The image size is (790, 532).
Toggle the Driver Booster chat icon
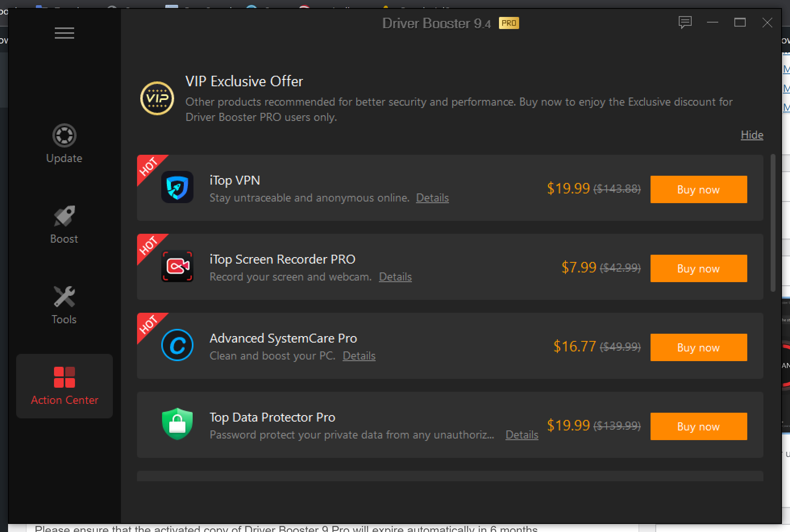[x=685, y=22]
